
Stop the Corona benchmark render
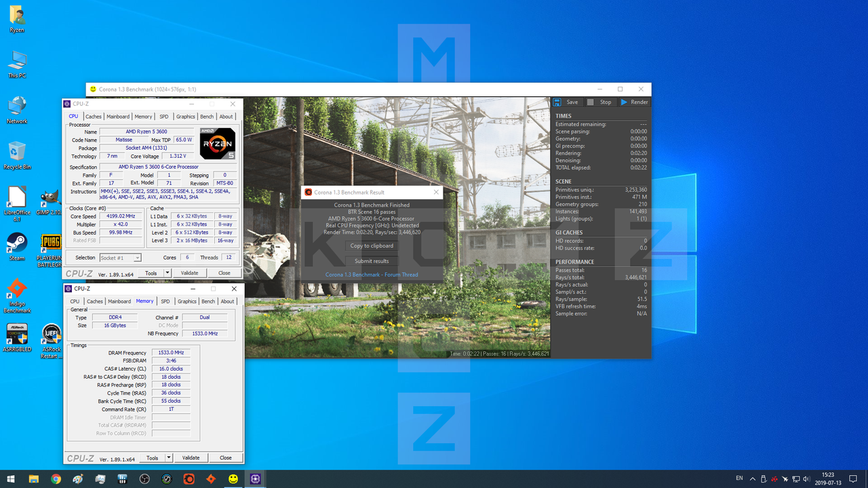599,102
